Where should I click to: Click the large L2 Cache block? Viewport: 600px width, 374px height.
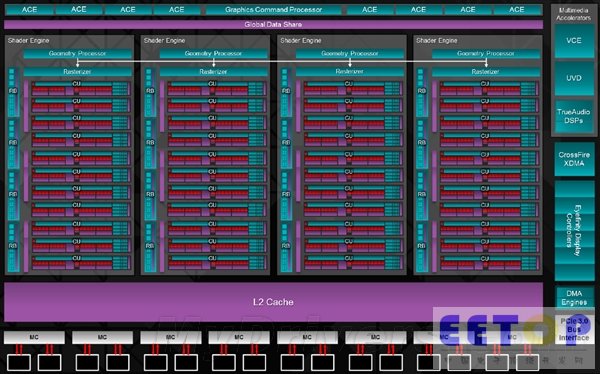273,302
